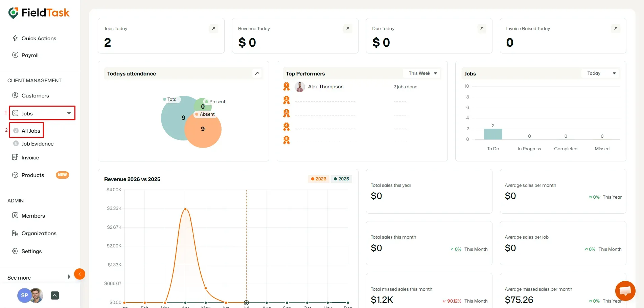Open Settings gear icon

(15, 251)
